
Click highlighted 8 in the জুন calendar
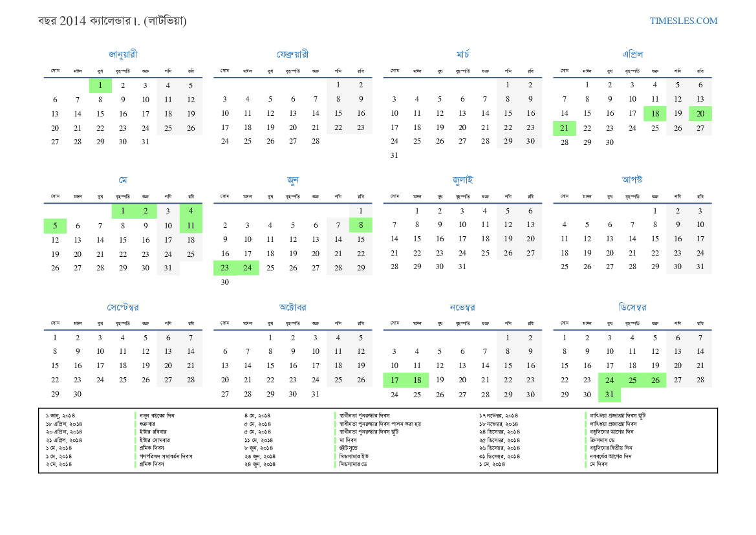pos(361,226)
